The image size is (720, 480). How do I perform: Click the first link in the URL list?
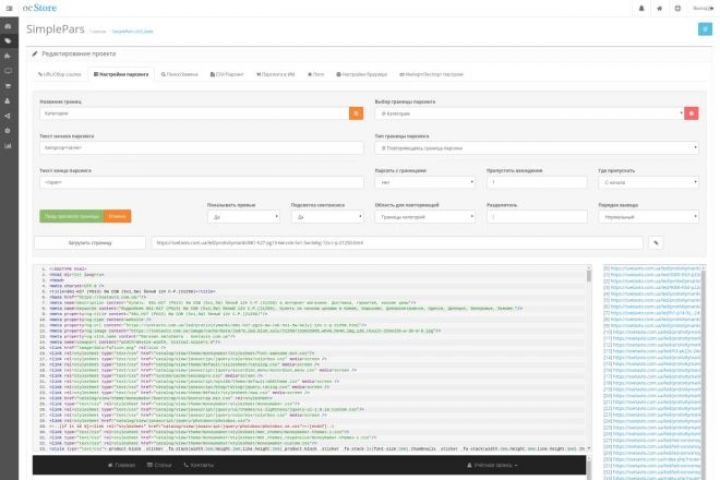click(x=652, y=268)
